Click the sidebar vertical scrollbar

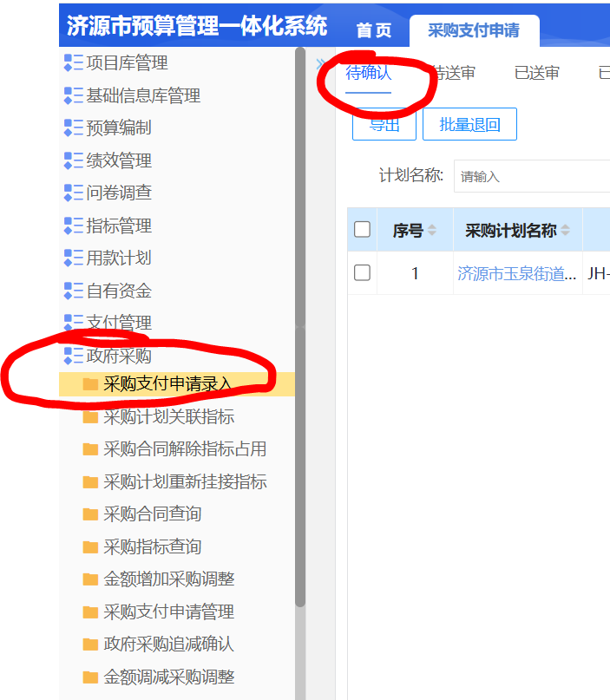(300, 327)
